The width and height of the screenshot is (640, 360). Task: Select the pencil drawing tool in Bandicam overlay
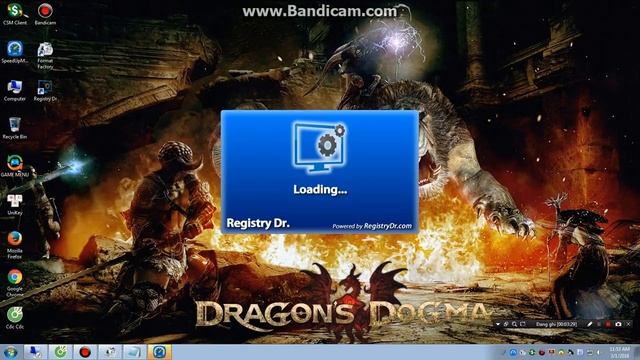pos(589,324)
